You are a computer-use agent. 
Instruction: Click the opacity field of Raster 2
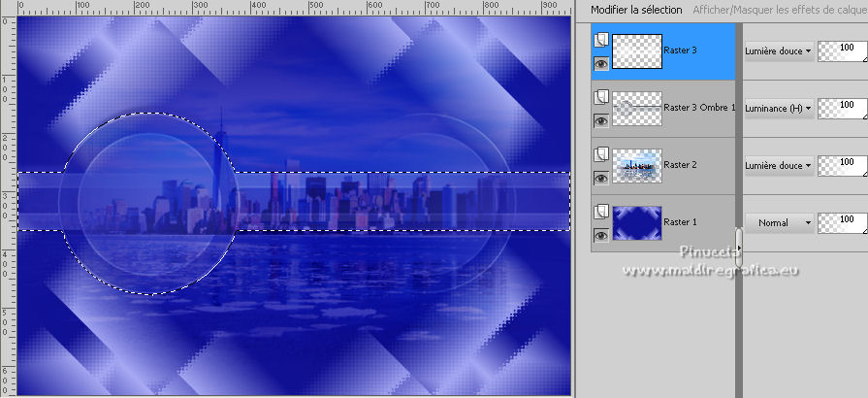pyautogui.click(x=843, y=165)
